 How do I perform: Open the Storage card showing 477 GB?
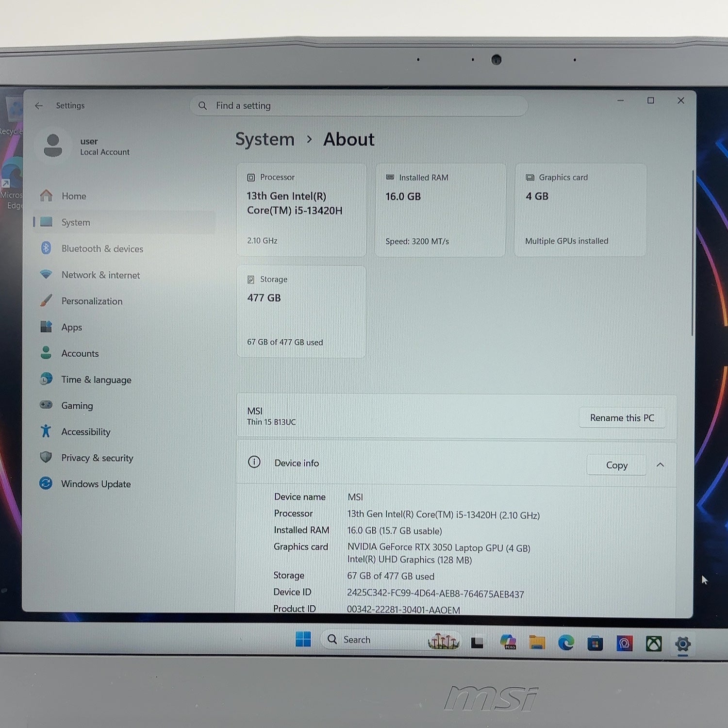(301, 311)
